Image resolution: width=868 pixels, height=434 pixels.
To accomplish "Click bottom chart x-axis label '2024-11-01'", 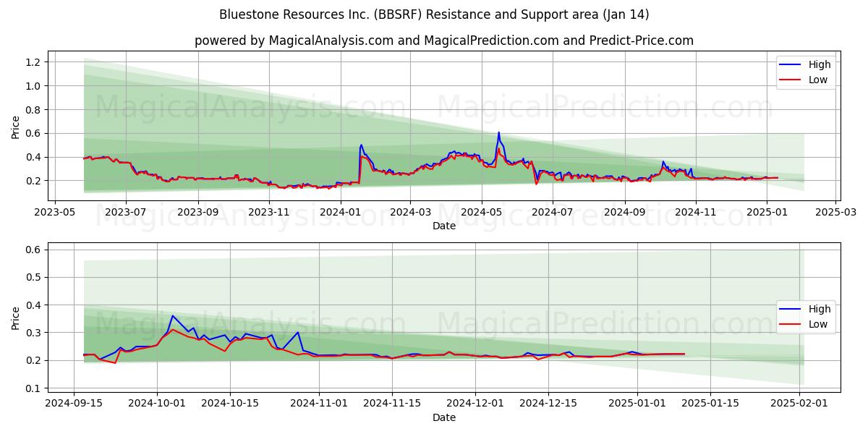I will coord(319,404).
